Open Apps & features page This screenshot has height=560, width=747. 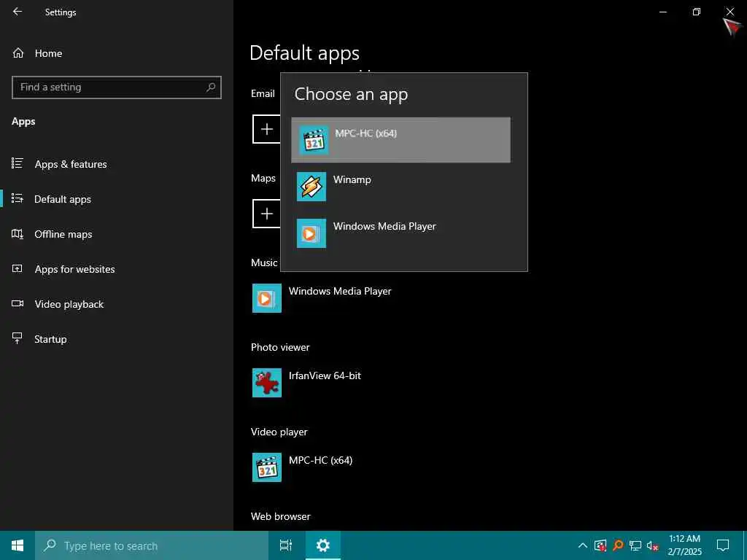coord(117,164)
